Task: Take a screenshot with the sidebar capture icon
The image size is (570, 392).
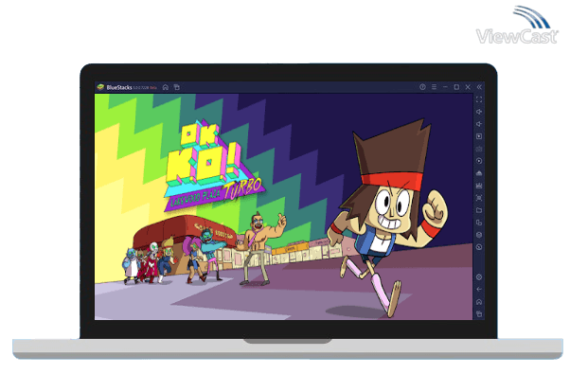Action: [x=479, y=198]
